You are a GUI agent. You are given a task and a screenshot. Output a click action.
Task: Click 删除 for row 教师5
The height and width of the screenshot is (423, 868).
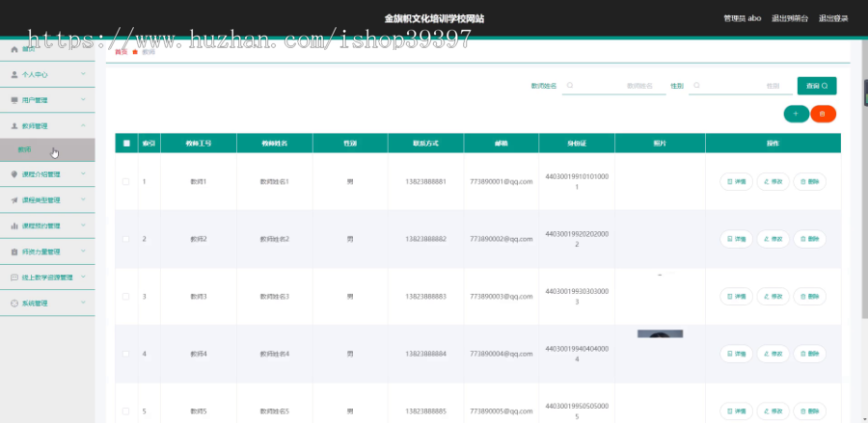coord(809,411)
